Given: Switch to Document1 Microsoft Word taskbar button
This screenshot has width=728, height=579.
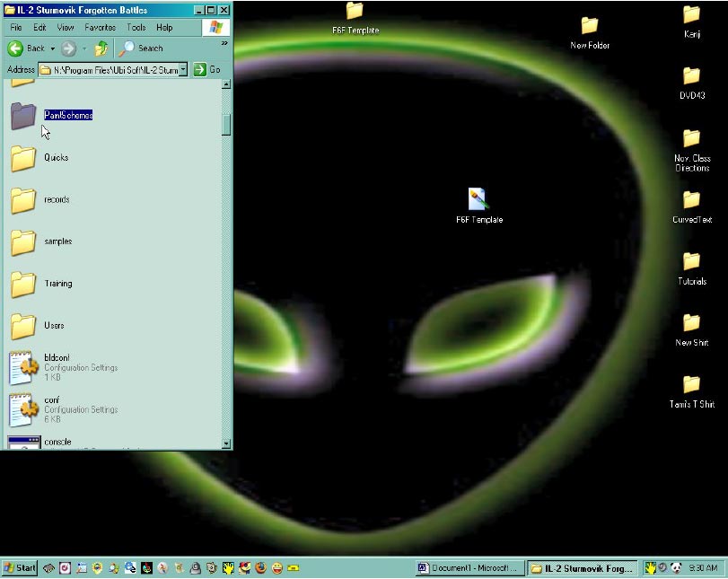Looking at the screenshot, I should (x=469, y=568).
